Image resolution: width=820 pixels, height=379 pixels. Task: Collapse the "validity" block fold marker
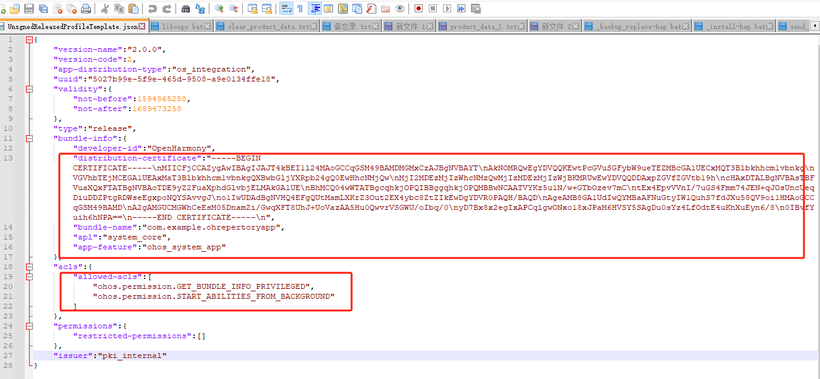[x=29, y=89]
